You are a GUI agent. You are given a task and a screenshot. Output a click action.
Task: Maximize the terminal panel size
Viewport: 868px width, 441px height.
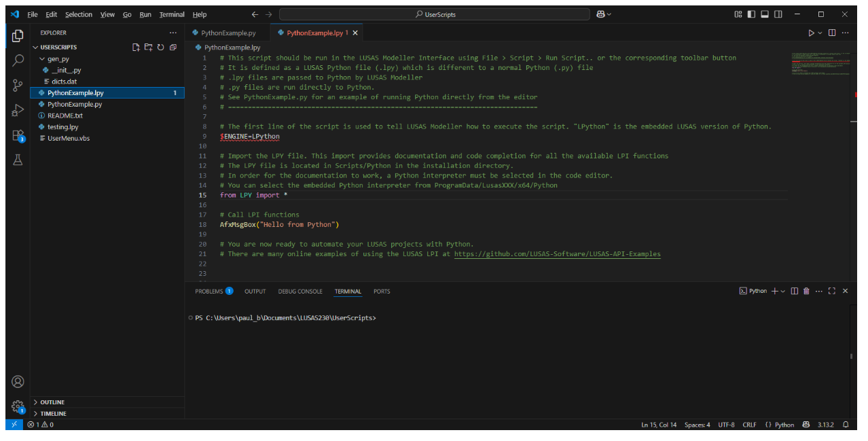[832, 291]
